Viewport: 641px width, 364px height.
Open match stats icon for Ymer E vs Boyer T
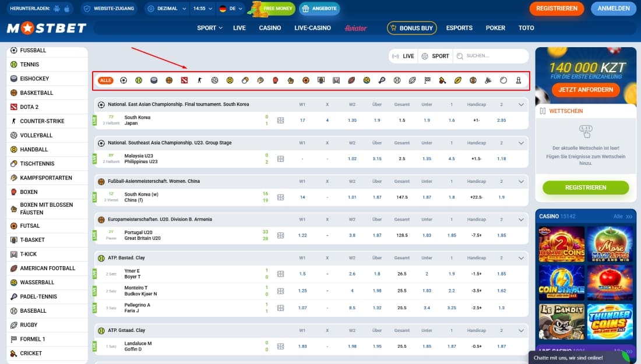tap(280, 274)
